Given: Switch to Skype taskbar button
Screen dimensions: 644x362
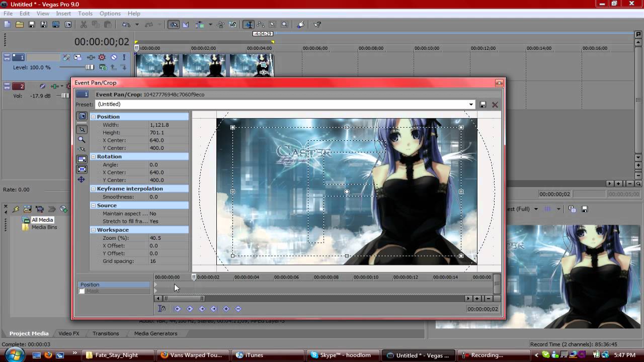Looking at the screenshot, I should pos(342,355).
